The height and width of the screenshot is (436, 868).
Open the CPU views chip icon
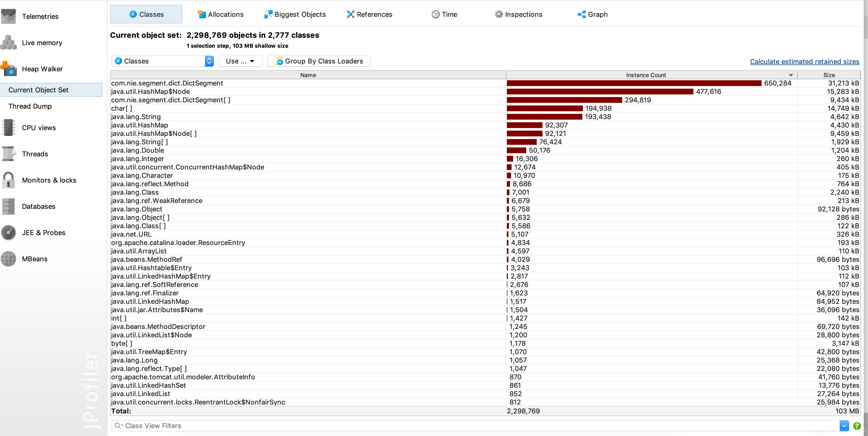[x=8, y=127]
